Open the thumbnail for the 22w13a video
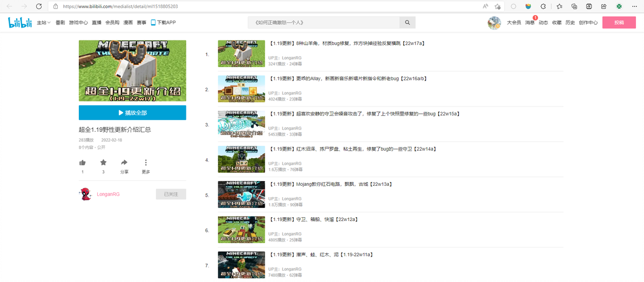The width and height of the screenshot is (644, 282). point(242,194)
